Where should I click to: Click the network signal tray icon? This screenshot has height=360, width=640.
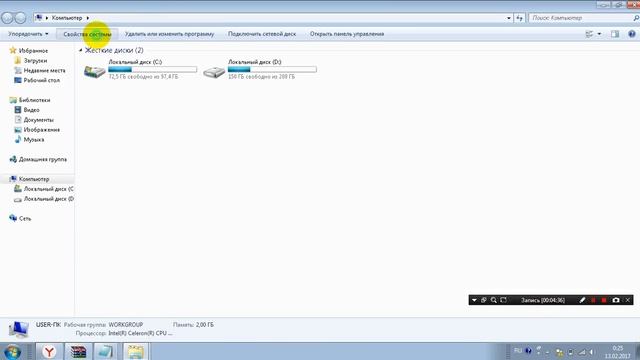click(x=582, y=352)
